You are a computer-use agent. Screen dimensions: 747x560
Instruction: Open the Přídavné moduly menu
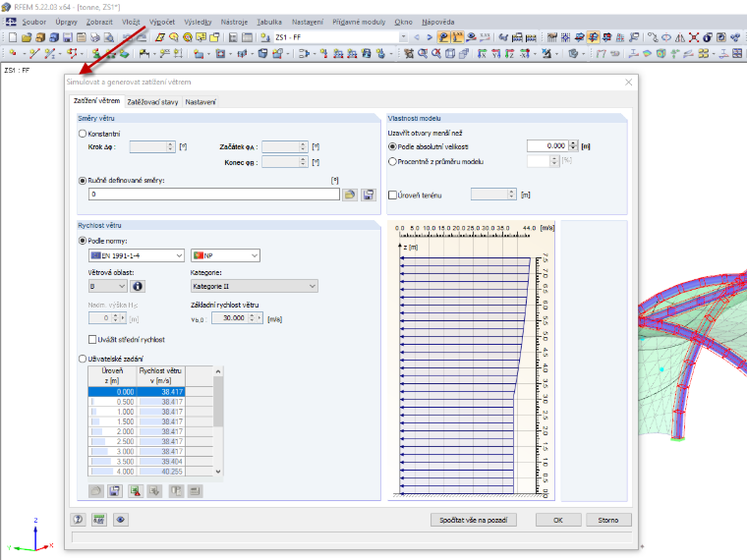pos(359,22)
